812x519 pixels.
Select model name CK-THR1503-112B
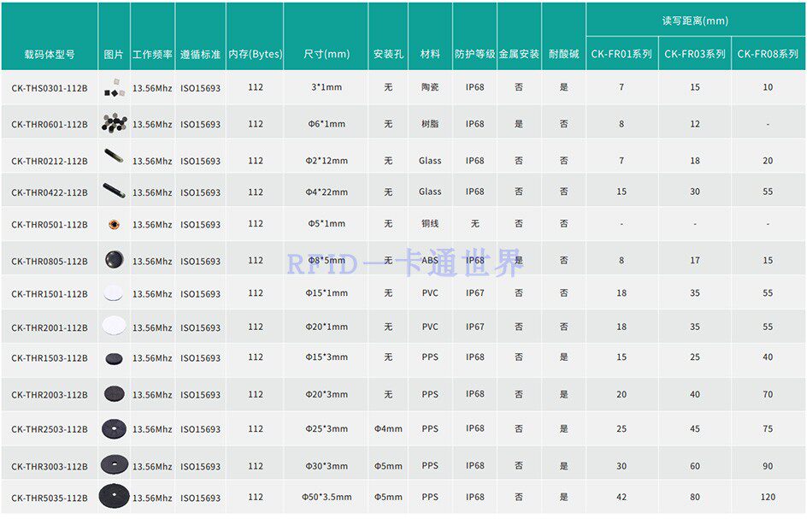[x=50, y=358]
